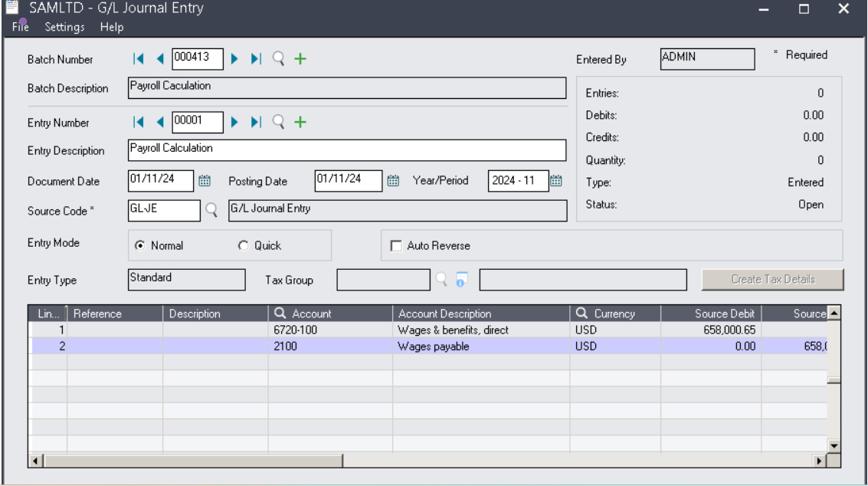Click Description column header
The height and width of the screenshot is (486, 868).
click(215, 313)
